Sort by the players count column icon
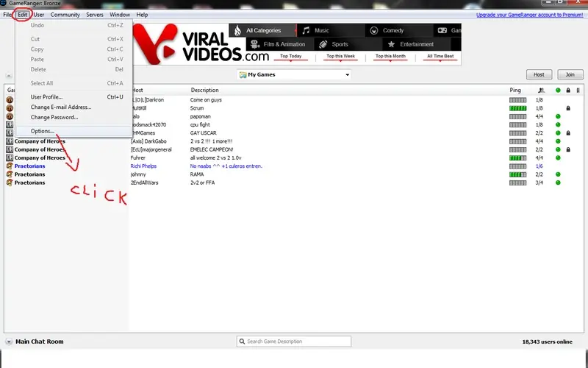The width and height of the screenshot is (588, 368). (x=541, y=90)
